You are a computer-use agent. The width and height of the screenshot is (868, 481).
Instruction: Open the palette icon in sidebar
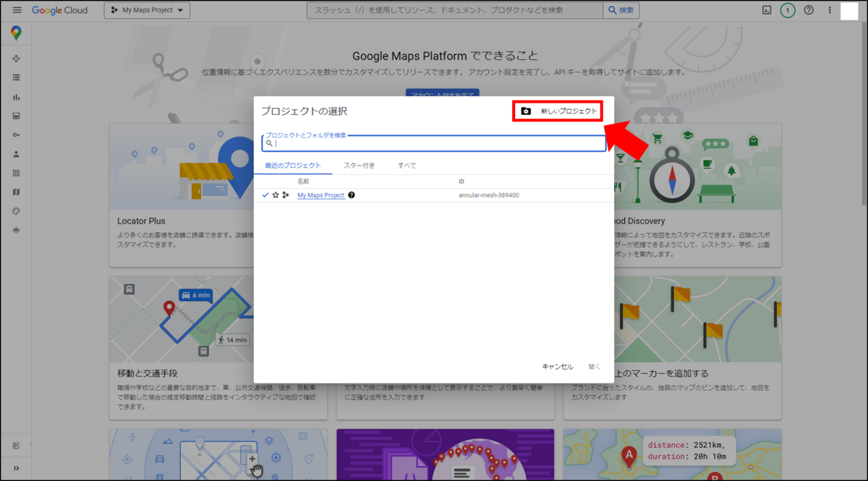pos(16,211)
